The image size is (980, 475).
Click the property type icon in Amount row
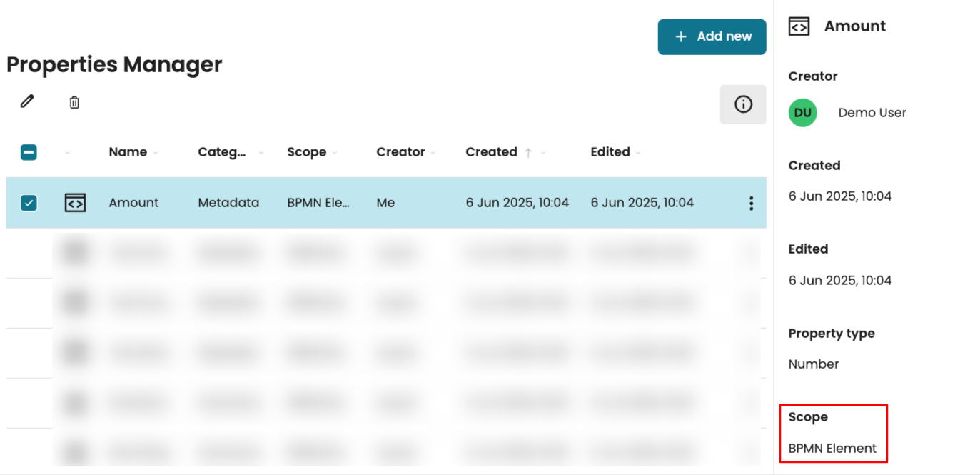coord(75,203)
